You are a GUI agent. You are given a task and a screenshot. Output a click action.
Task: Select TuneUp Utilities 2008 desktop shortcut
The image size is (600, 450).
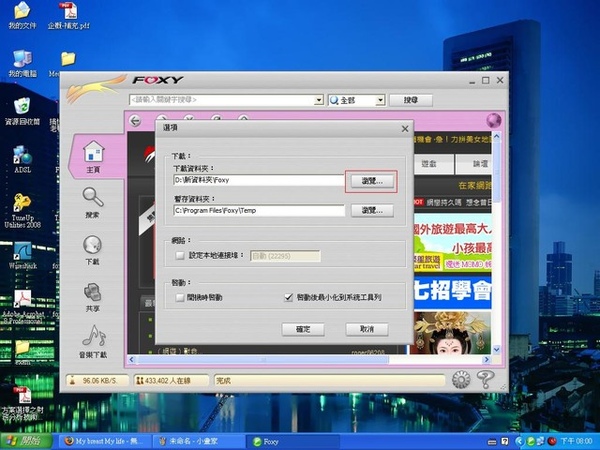click(x=22, y=210)
